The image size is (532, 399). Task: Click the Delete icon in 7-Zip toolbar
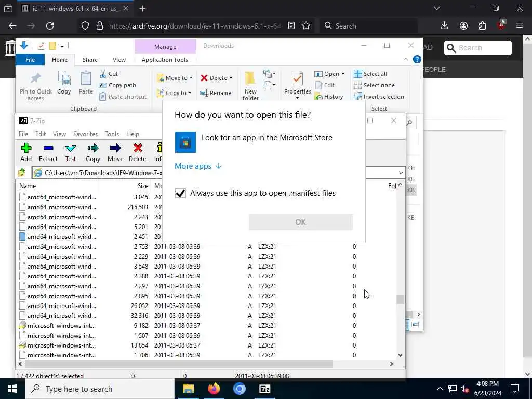137,152
